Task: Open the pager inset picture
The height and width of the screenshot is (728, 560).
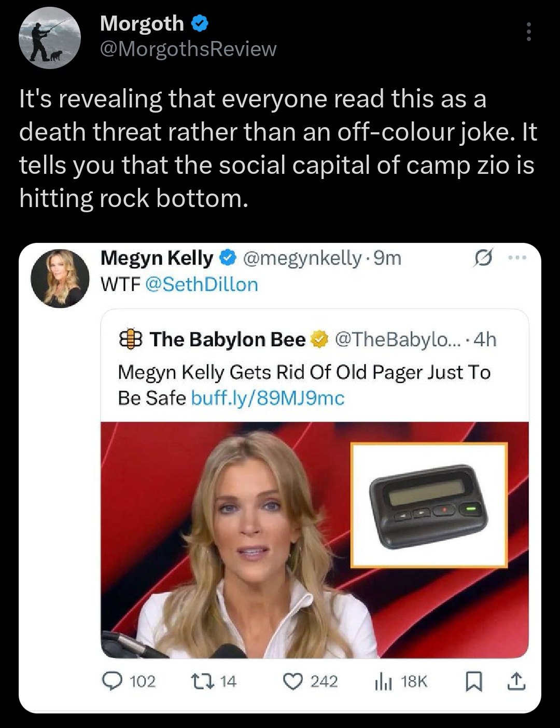Action: tap(429, 505)
